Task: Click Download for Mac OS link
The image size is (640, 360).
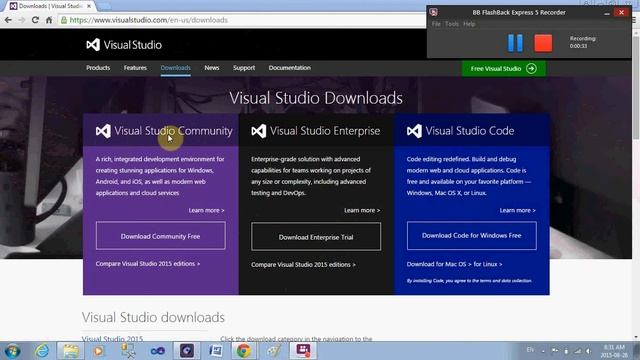Action: pyautogui.click(x=439, y=264)
